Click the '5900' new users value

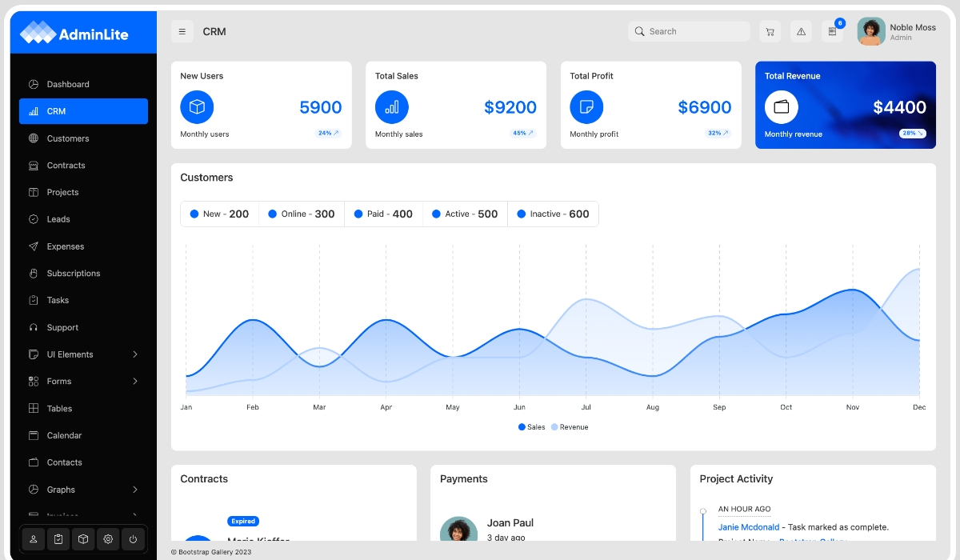pyautogui.click(x=321, y=107)
